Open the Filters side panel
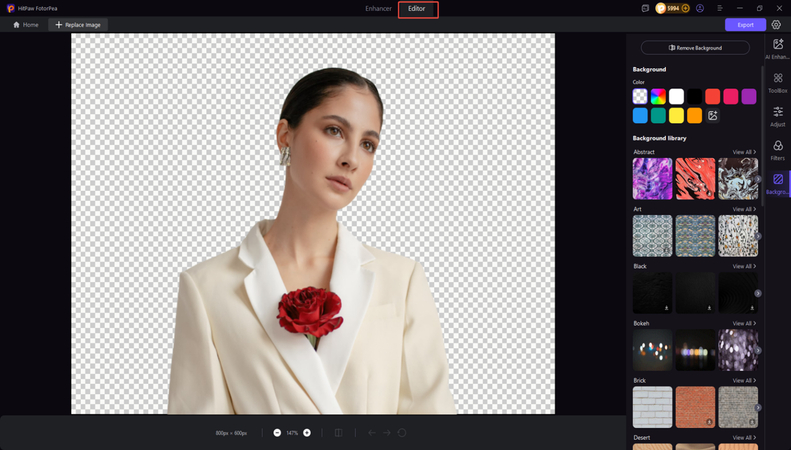Screen dimensions: 791x450 coord(777,150)
